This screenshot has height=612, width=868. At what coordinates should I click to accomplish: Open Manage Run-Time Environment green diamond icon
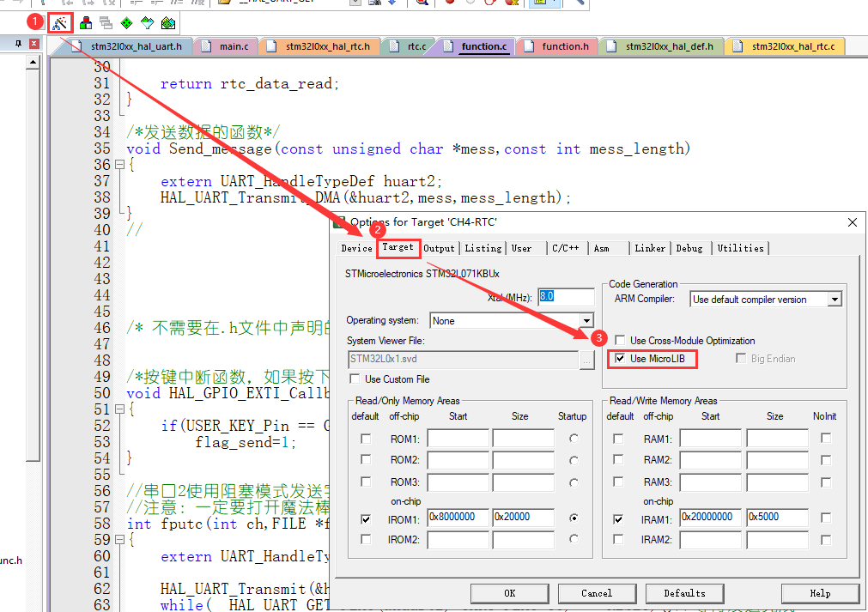click(127, 22)
